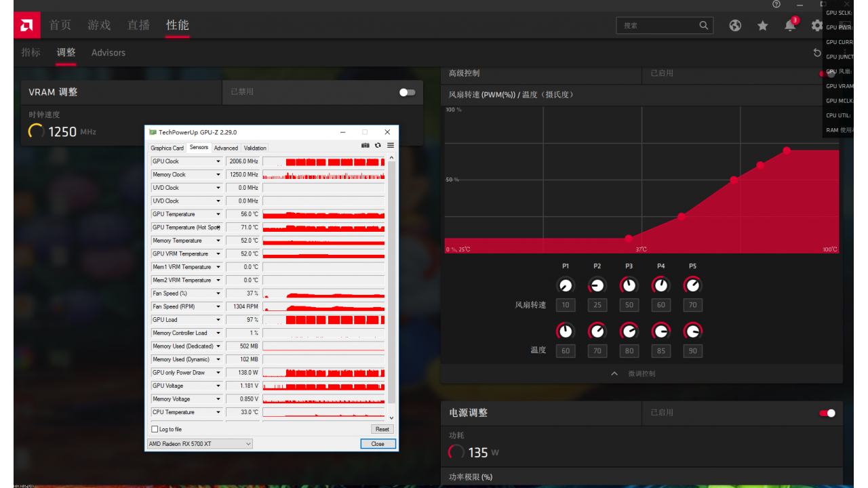Open GPU-Z hamburger menu icon
The height and width of the screenshot is (488, 868).
[391, 145]
